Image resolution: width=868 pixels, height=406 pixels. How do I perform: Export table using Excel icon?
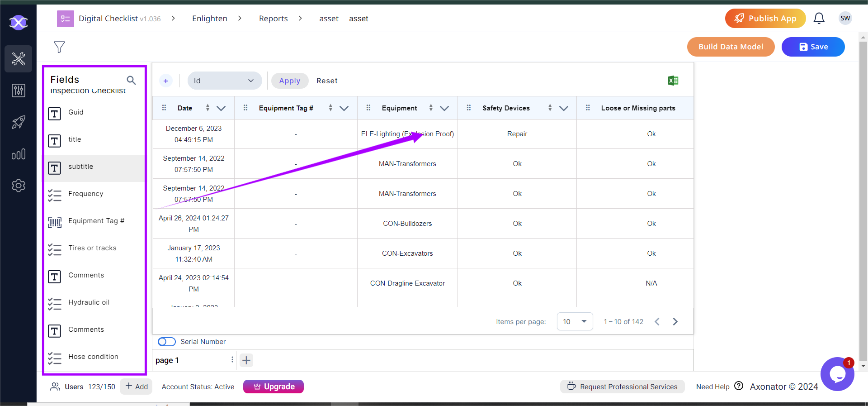click(x=673, y=81)
